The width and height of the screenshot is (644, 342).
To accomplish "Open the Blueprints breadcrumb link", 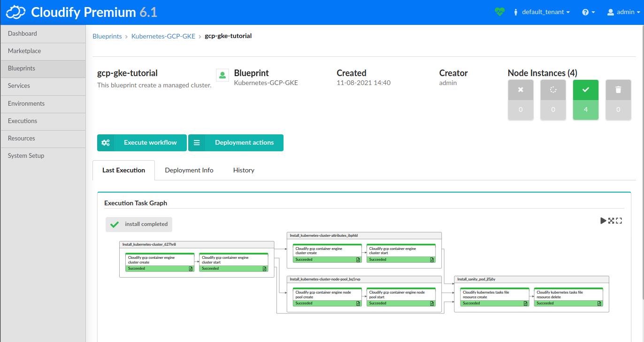I will [107, 36].
